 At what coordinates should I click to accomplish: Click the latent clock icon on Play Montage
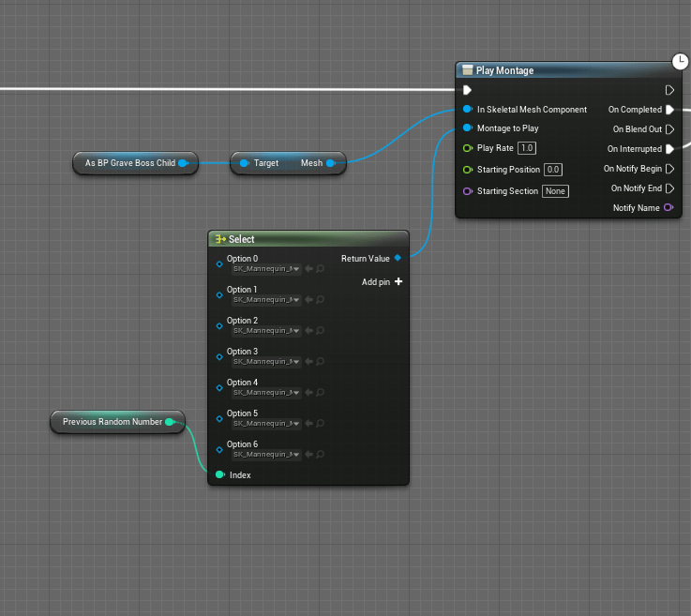(681, 62)
